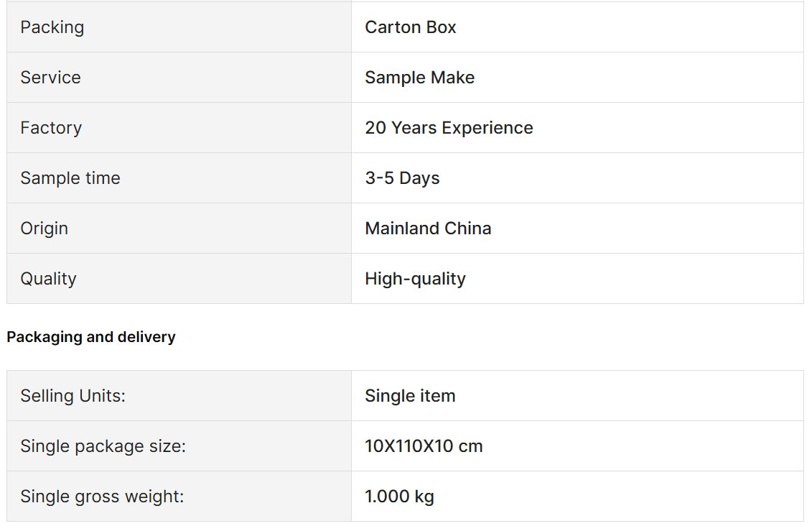Click the Selling Units label
The width and height of the screenshot is (812, 526).
pyautogui.click(x=73, y=395)
